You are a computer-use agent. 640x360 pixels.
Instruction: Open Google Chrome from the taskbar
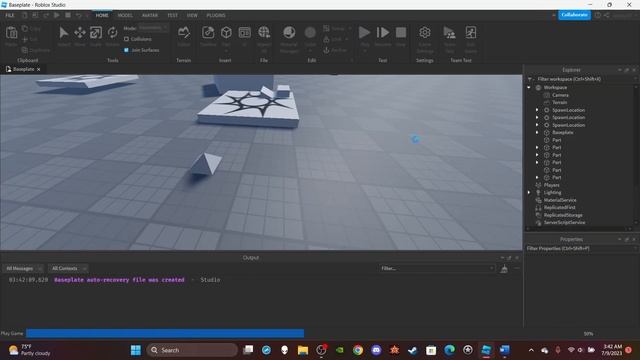[x=358, y=350]
